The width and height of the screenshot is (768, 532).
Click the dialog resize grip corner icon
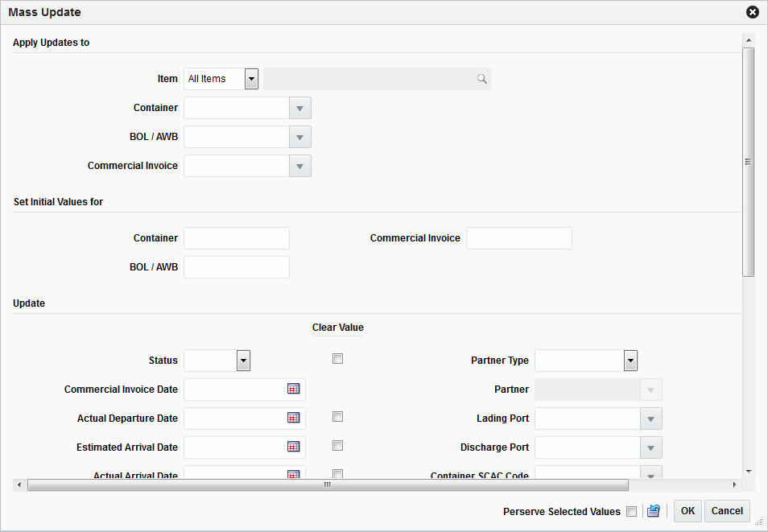click(x=758, y=522)
